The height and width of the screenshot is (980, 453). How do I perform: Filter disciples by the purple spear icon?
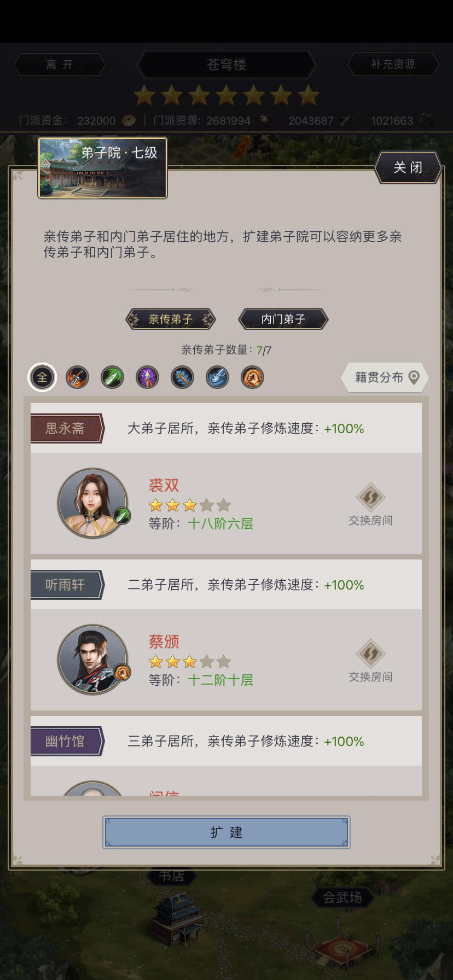147,377
